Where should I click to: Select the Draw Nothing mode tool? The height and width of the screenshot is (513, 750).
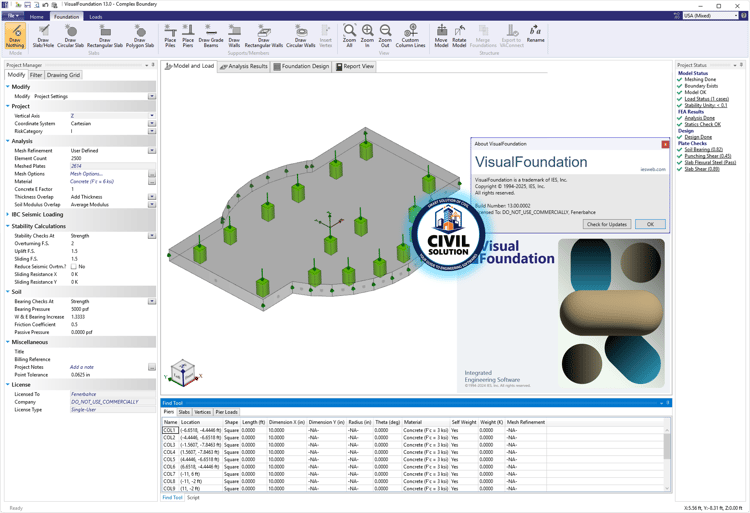(15, 36)
